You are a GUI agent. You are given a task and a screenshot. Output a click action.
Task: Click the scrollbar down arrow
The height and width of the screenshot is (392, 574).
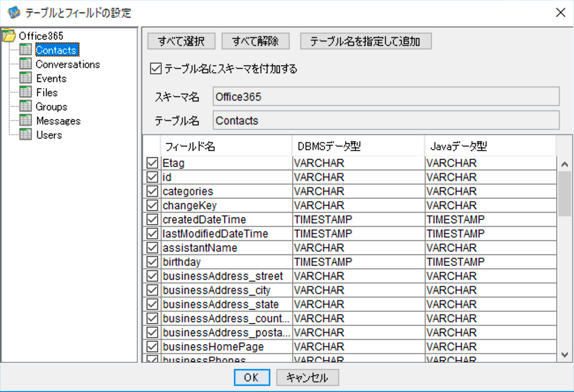[x=564, y=354]
